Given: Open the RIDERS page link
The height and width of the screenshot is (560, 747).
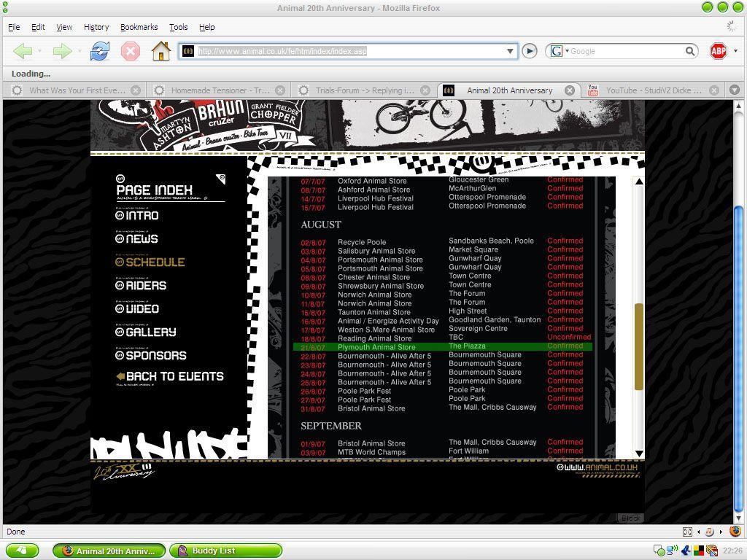Looking at the screenshot, I should [x=141, y=285].
